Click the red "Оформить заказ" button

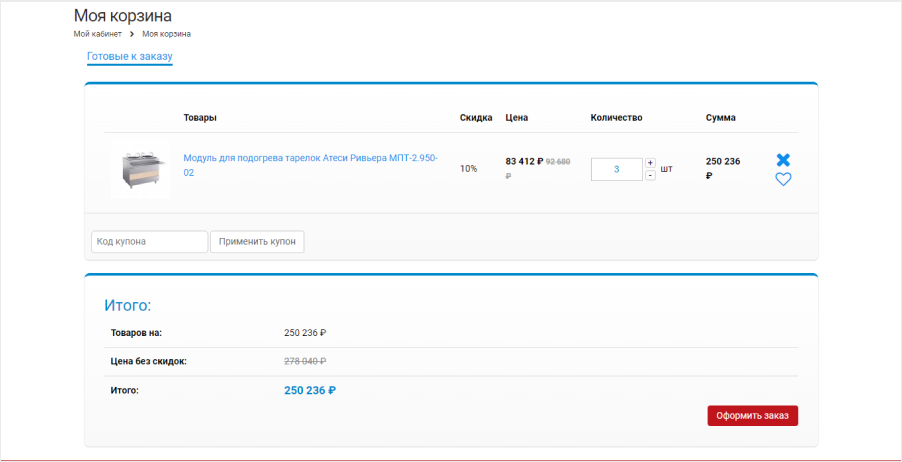(752, 416)
